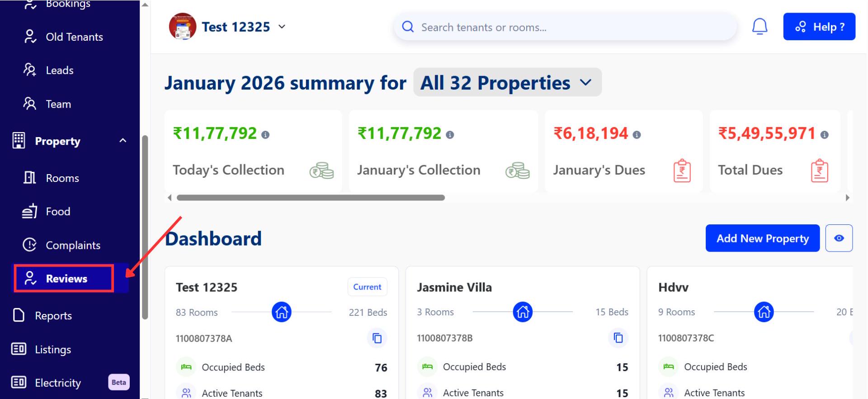Viewport: 868px width, 399px height.
Task: Click the notification bell icon
Action: coord(759,27)
